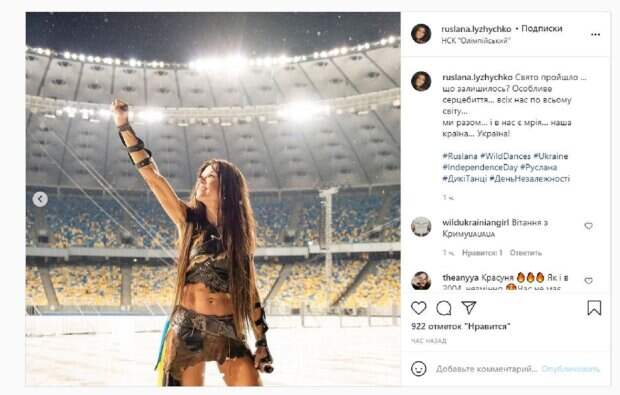620x395 pixels.
Task: Click the Подписки following button
Action: coord(542,28)
